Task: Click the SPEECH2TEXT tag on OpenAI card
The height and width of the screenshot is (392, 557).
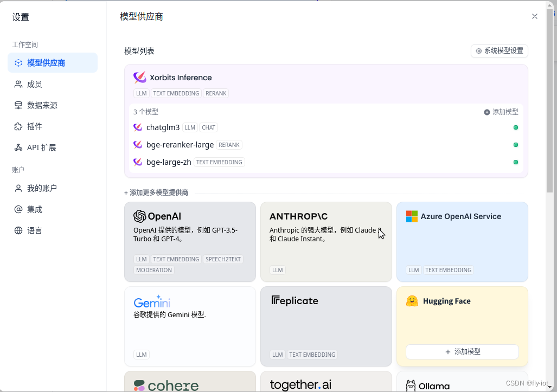Action: point(223,259)
